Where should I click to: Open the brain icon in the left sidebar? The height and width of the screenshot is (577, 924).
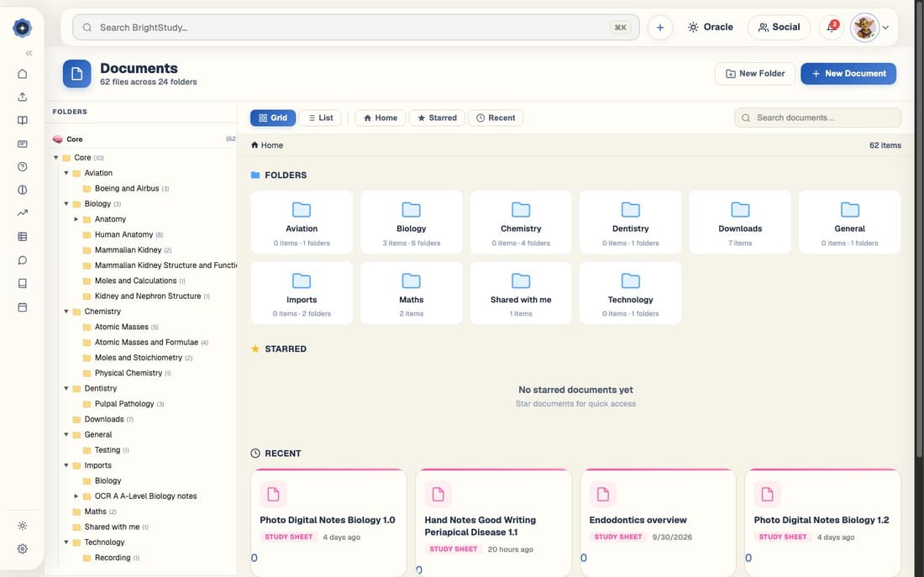tap(23, 190)
